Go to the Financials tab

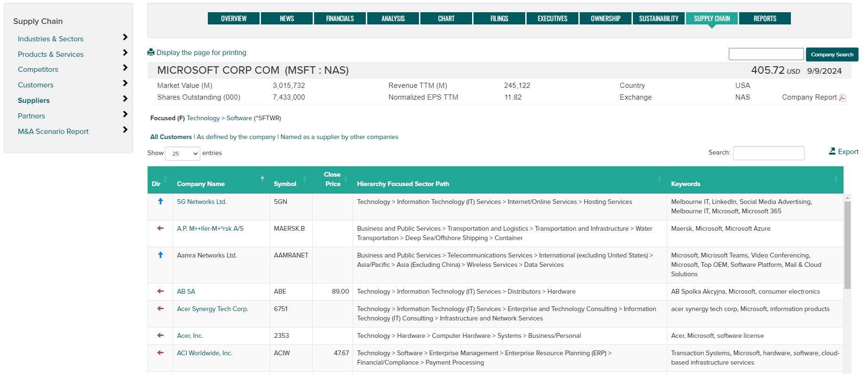pyautogui.click(x=340, y=18)
